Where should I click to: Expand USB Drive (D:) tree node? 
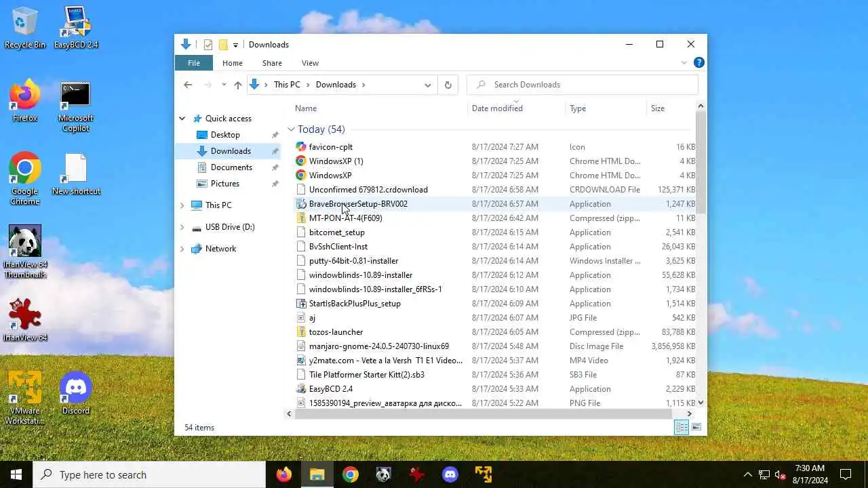click(182, 227)
